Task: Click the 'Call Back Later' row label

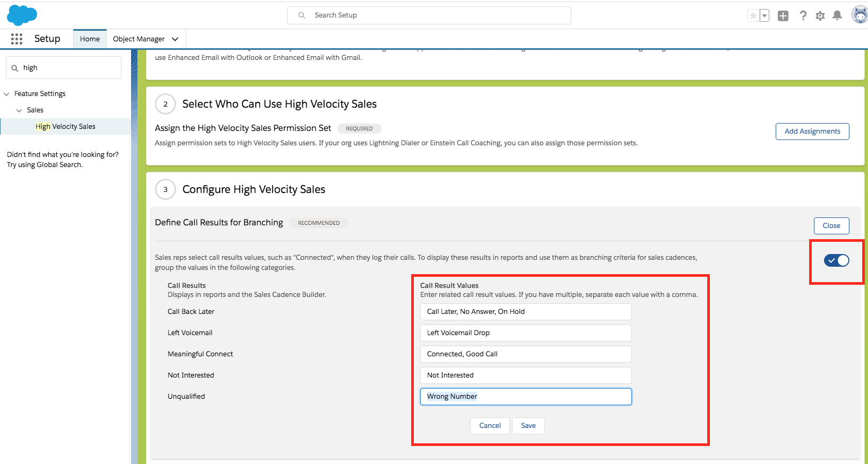Action: coord(191,312)
